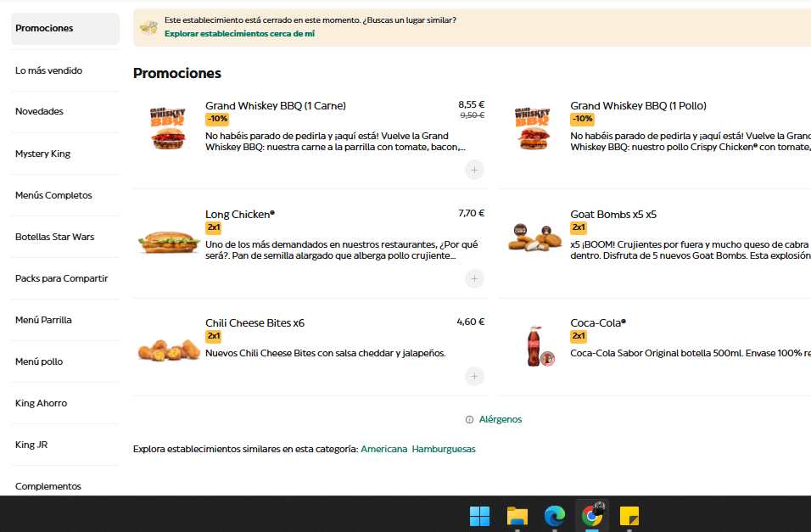This screenshot has width=811, height=532.
Task: Click the info icon next to Alérgenos
Action: (x=469, y=420)
